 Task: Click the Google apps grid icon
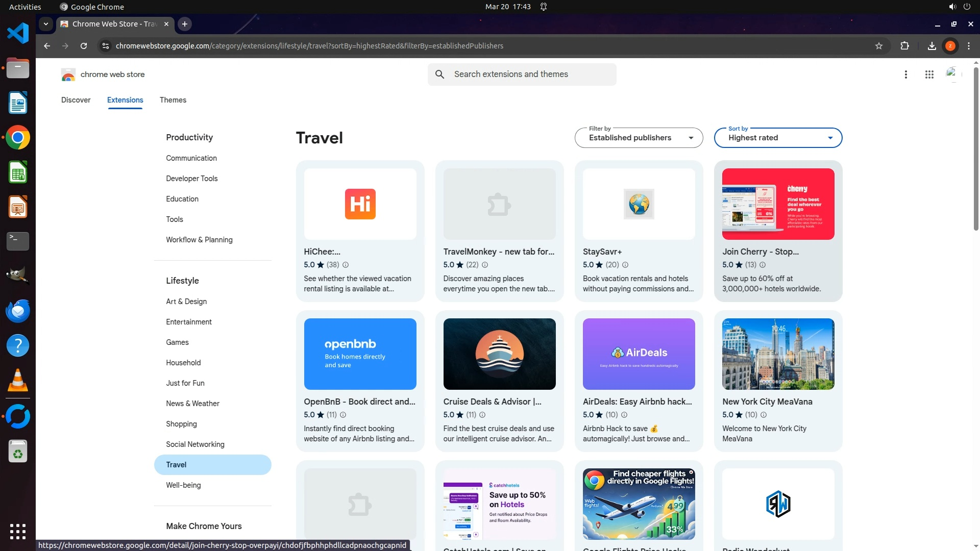click(x=929, y=74)
